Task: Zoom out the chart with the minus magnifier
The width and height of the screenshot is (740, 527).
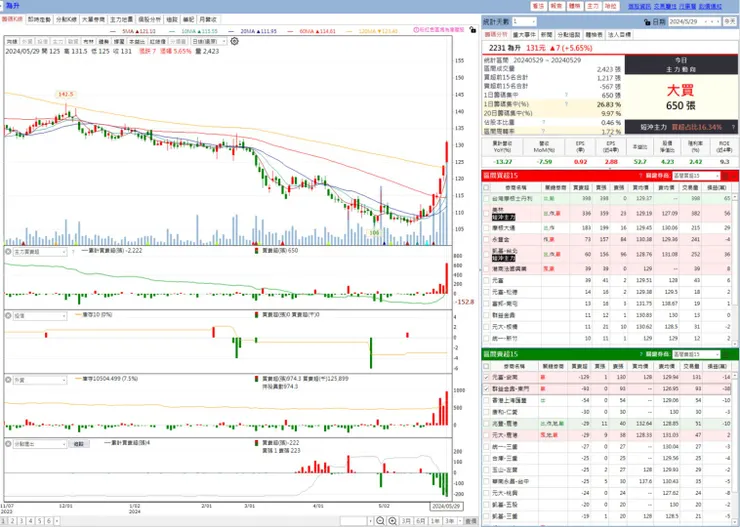Action: 380,521
